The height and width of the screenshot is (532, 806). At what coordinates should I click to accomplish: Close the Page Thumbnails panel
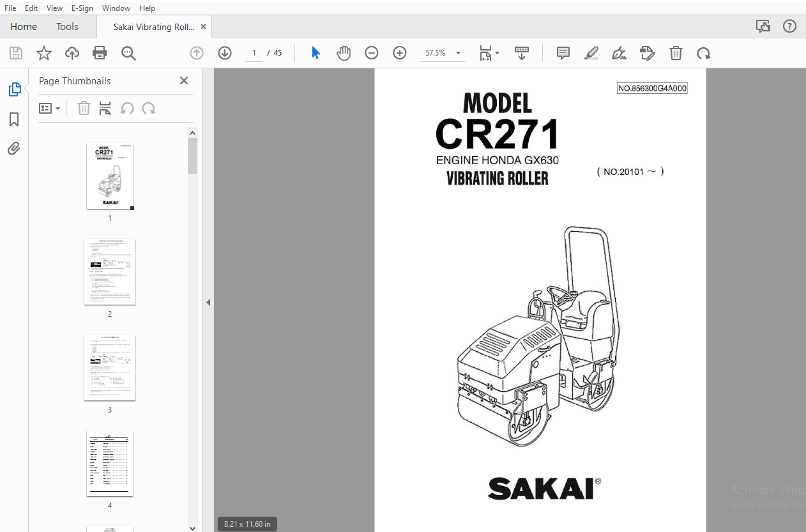(184, 80)
